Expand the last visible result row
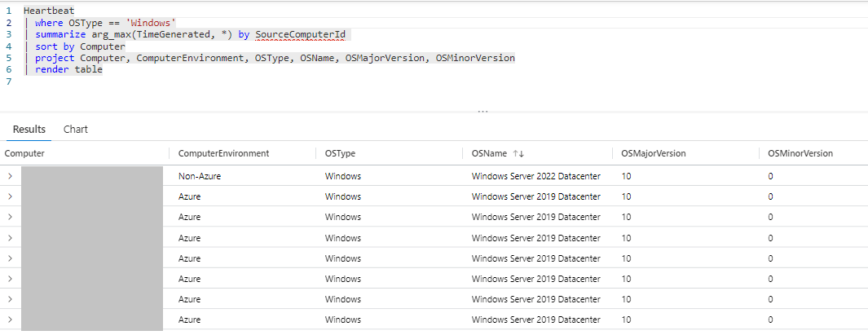The image size is (868, 335). [10, 320]
